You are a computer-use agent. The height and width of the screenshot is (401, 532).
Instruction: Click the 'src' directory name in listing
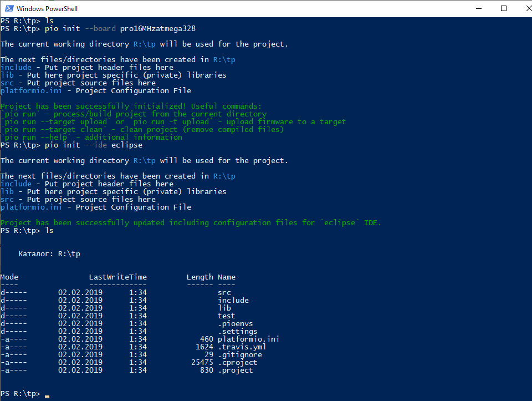pyautogui.click(x=224, y=293)
